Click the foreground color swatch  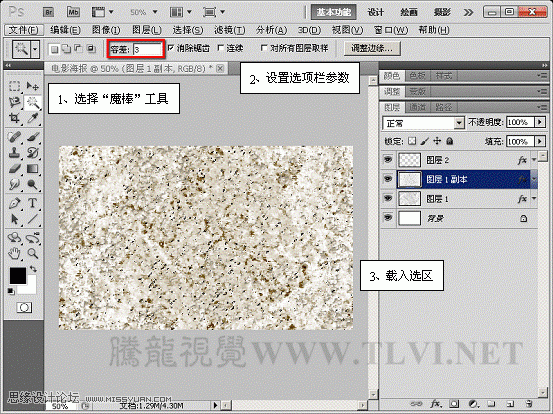18,275
